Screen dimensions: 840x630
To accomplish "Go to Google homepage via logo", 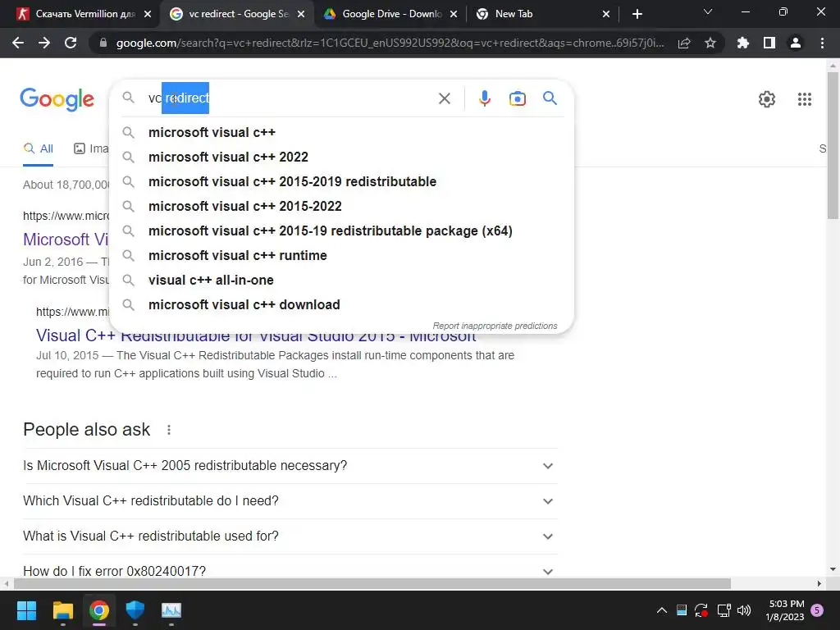I will 57,99.
